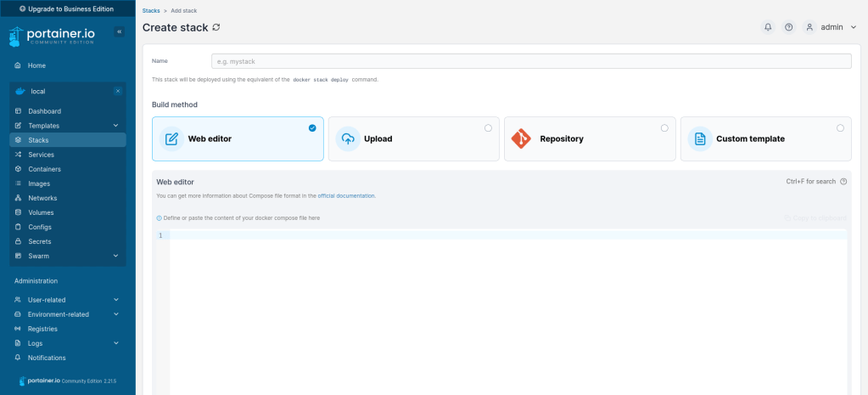Go to Containers in the sidebar
This screenshot has height=395, width=868.
point(44,169)
